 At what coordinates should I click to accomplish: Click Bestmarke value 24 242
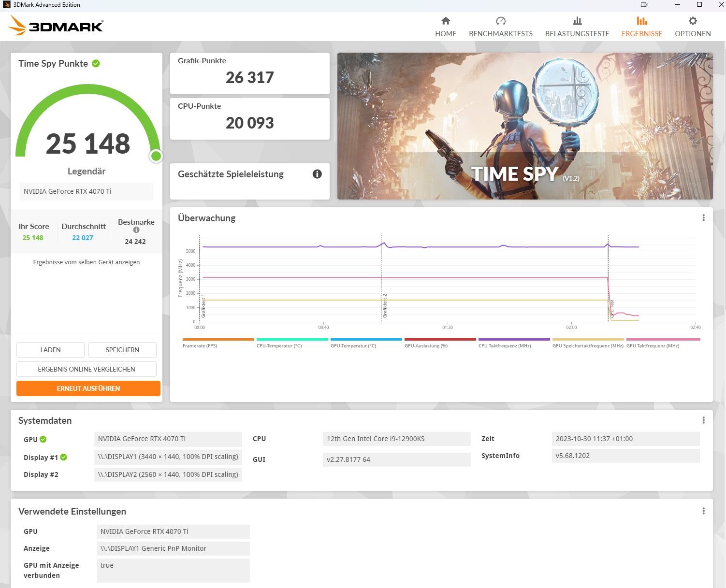tap(135, 242)
